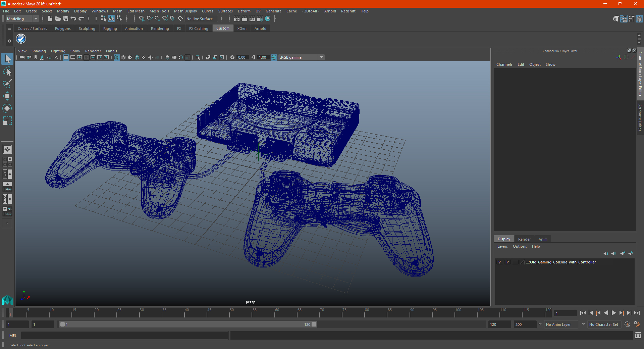
Task: Toggle viewport grid display
Action: click(x=66, y=57)
